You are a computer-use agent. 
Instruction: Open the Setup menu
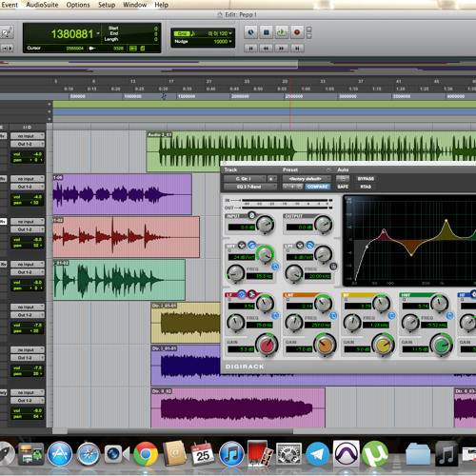tap(107, 5)
